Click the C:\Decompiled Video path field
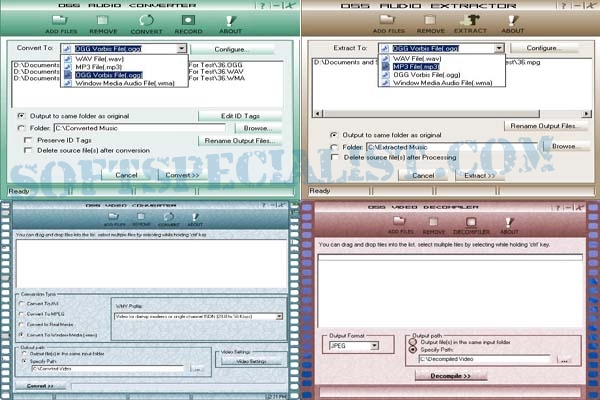This screenshot has height=400, width=600. click(x=485, y=359)
